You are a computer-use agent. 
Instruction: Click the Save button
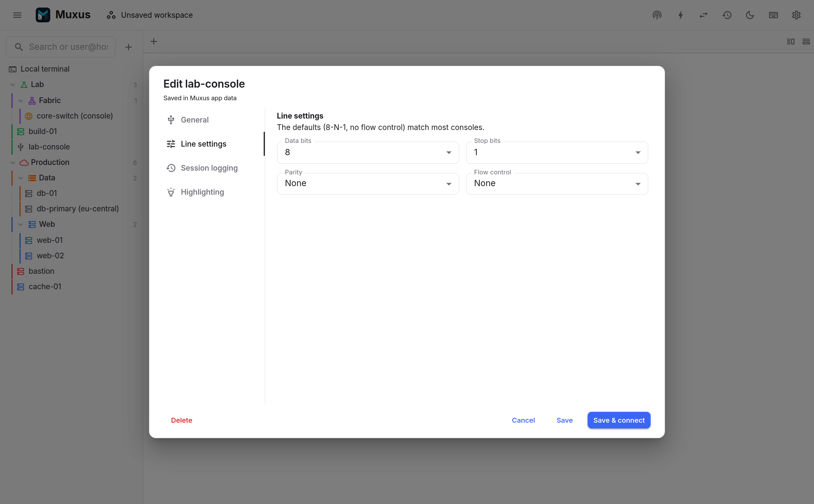564,420
